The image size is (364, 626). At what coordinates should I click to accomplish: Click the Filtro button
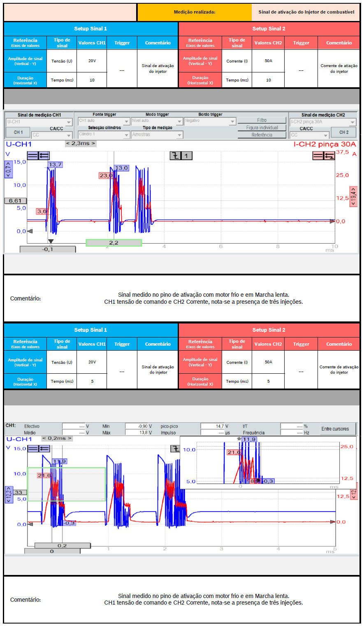tap(262, 120)
